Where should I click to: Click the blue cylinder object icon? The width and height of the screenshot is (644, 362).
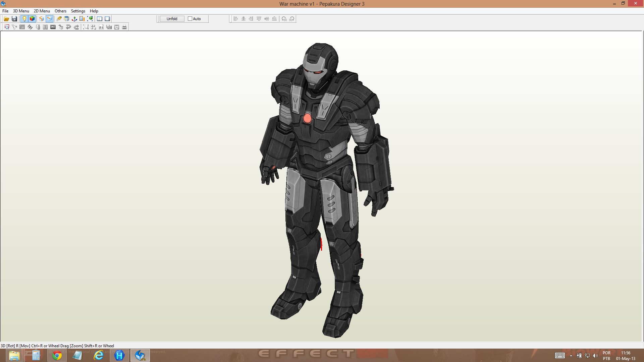click(x=67, y=19)
